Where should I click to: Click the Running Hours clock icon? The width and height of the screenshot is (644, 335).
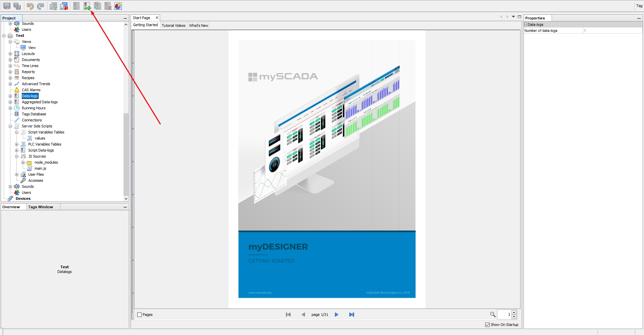click(17, 108)
